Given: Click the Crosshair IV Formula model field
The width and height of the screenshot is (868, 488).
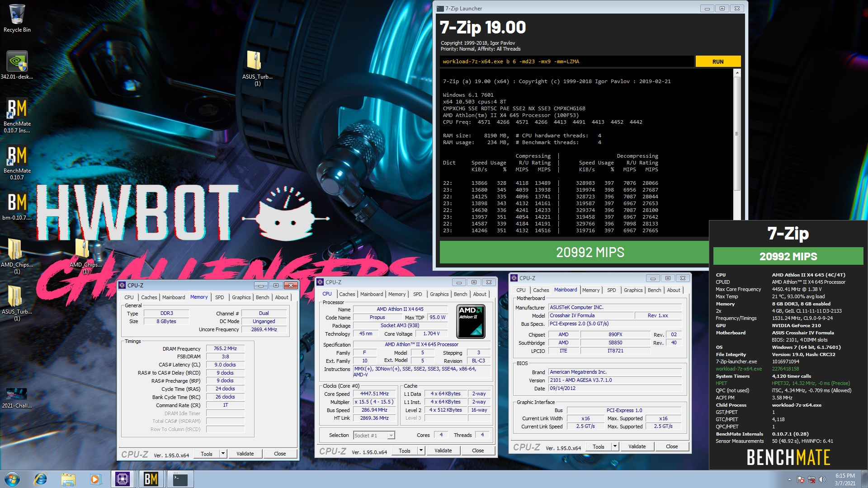Looking at the screenshot, I should 590,315.
